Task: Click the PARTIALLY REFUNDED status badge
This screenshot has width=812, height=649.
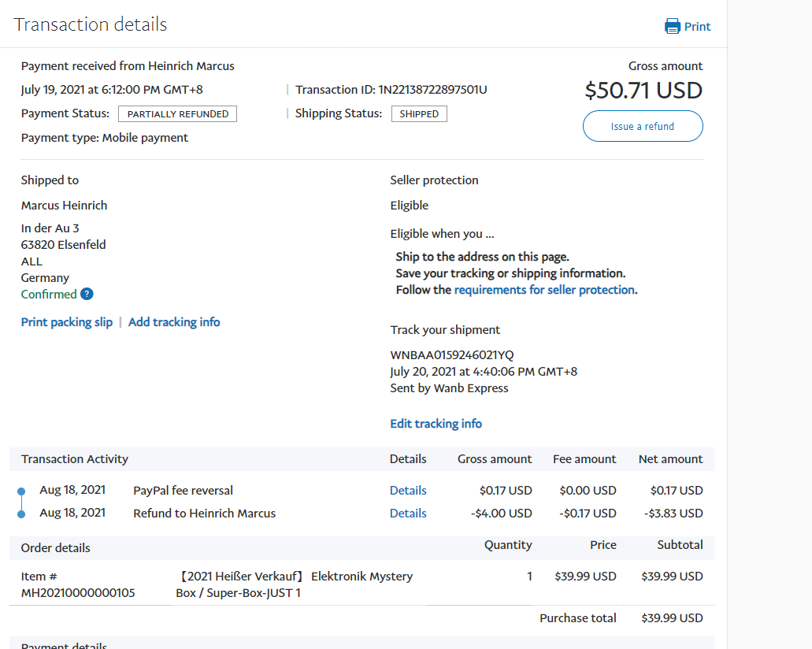Action: coord(177,114)
